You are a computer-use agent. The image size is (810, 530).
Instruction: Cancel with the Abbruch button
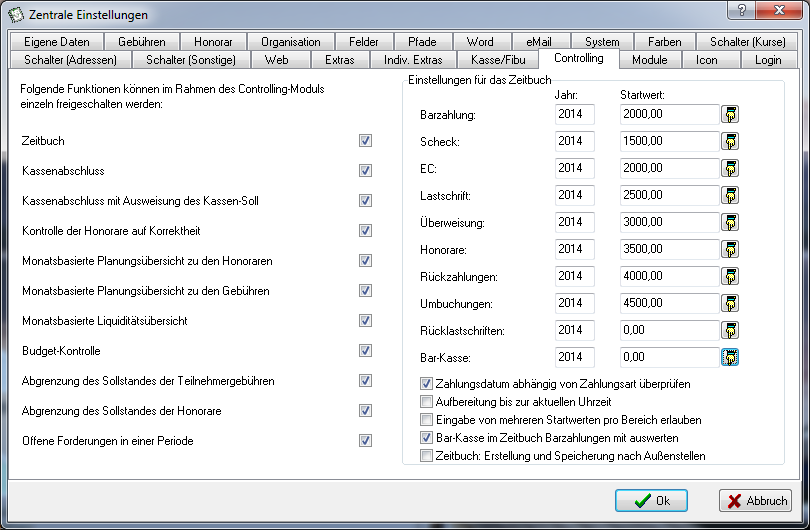coord(756,501)
